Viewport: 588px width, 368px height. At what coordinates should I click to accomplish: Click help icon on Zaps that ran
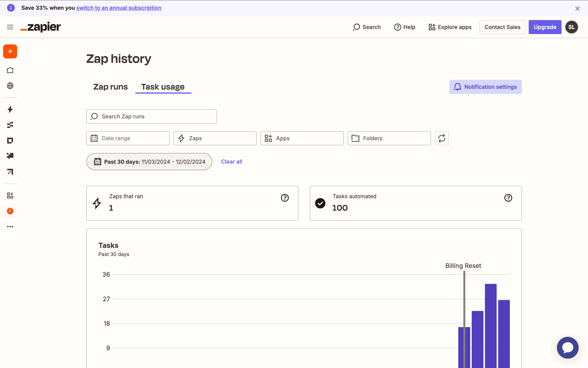285,198
